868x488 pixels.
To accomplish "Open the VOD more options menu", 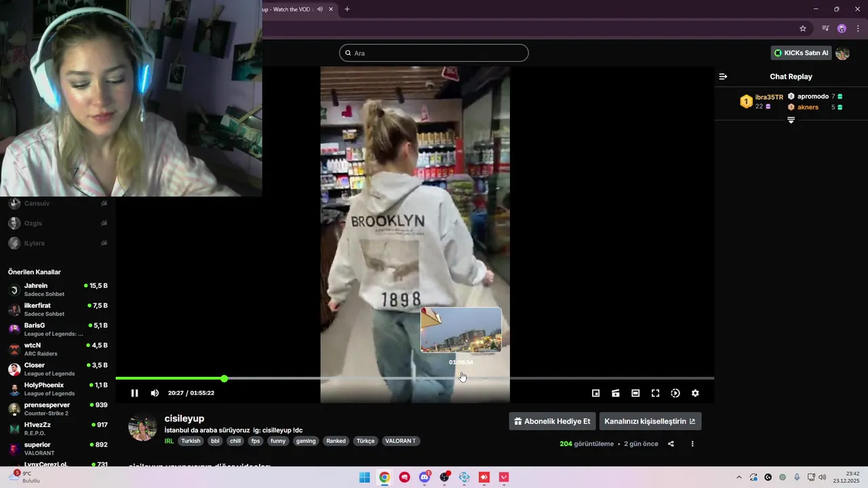I will [x=692, y=444].
